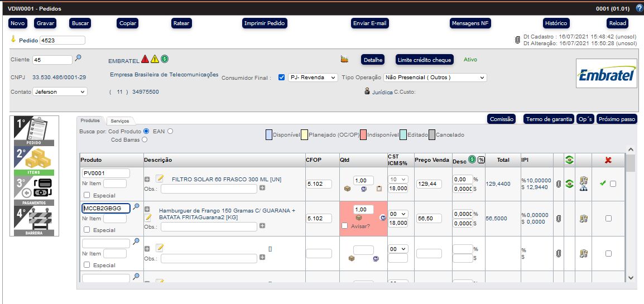Image resolution: width=644 pixels, height=304 pixels.
Task: Open the Tipo Operação dropdown
Action: tap(435, 78)
